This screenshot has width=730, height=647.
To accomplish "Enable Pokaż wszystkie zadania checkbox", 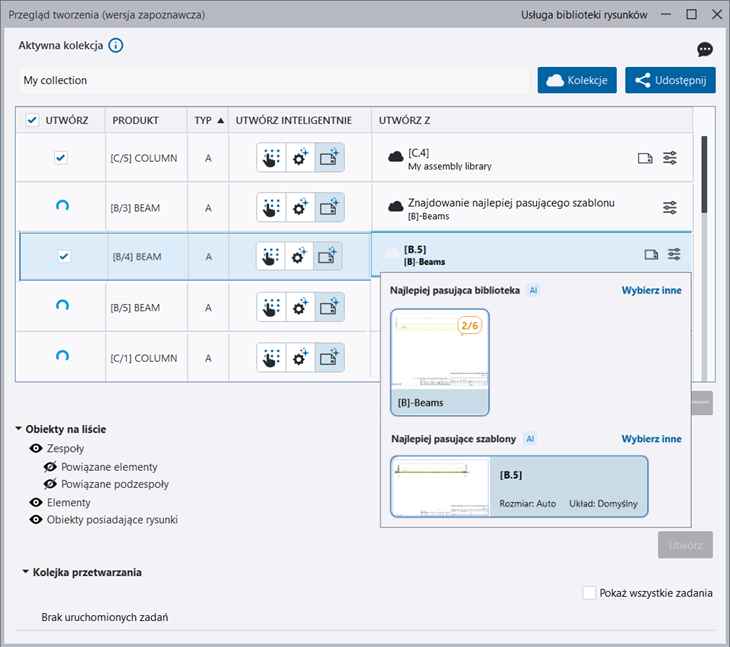I will click(589, 593).
